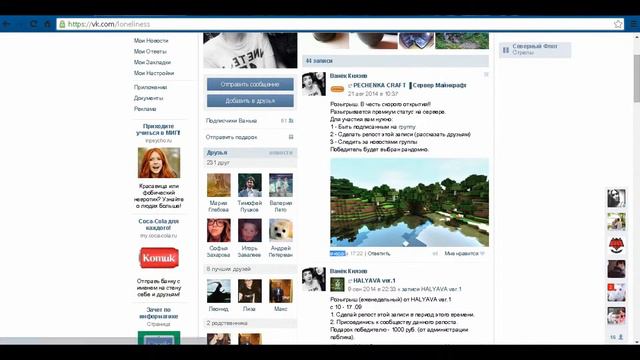Open Документы in left menu

click(x=149, y=98)
